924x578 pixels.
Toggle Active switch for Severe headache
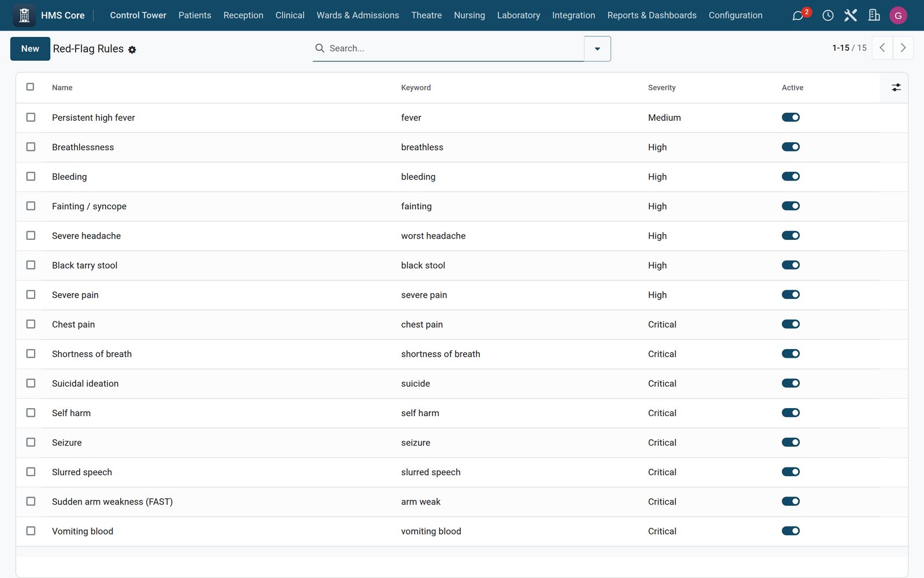pyautogui.click(x=791, y=235)
